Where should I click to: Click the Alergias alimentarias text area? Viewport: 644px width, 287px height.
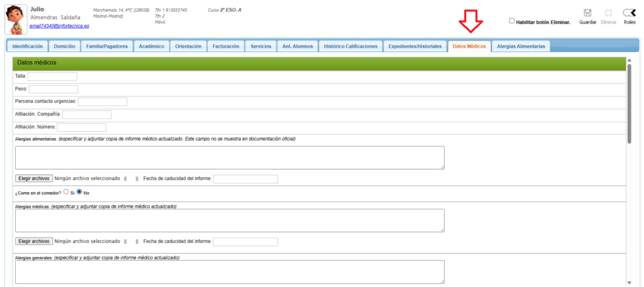(230, 158)
